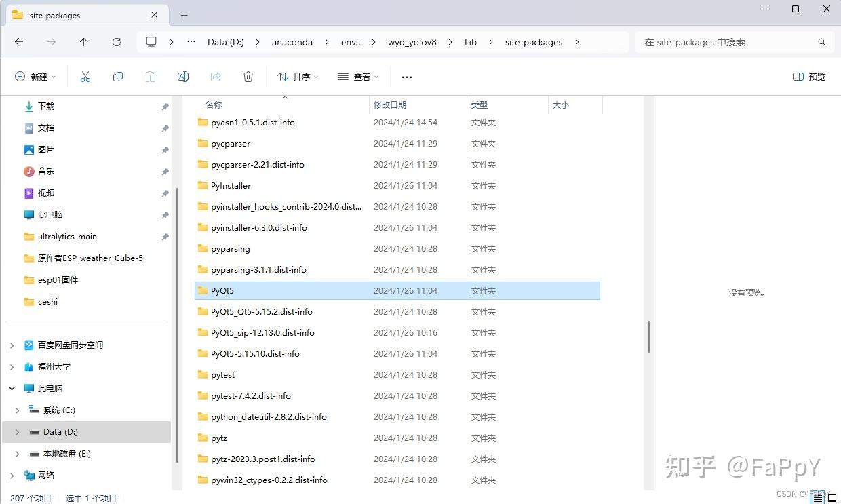Open the 新建 (New) menu
841x504 pixels.
(x=35, y=77)
